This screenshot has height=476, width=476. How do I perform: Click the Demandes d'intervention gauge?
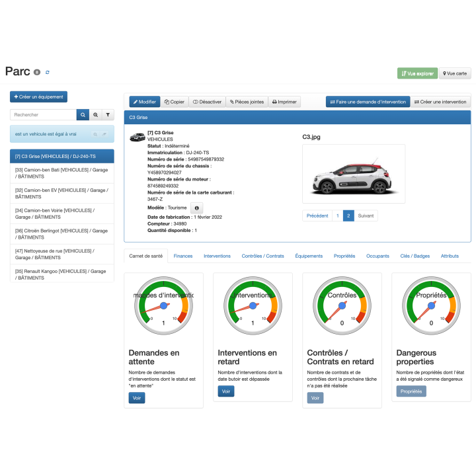[164, 305]
